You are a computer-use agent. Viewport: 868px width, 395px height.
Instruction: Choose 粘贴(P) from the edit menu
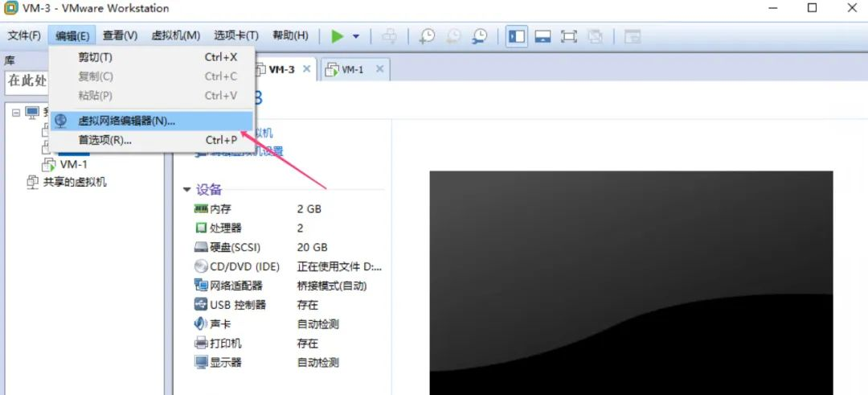(152, 95)
